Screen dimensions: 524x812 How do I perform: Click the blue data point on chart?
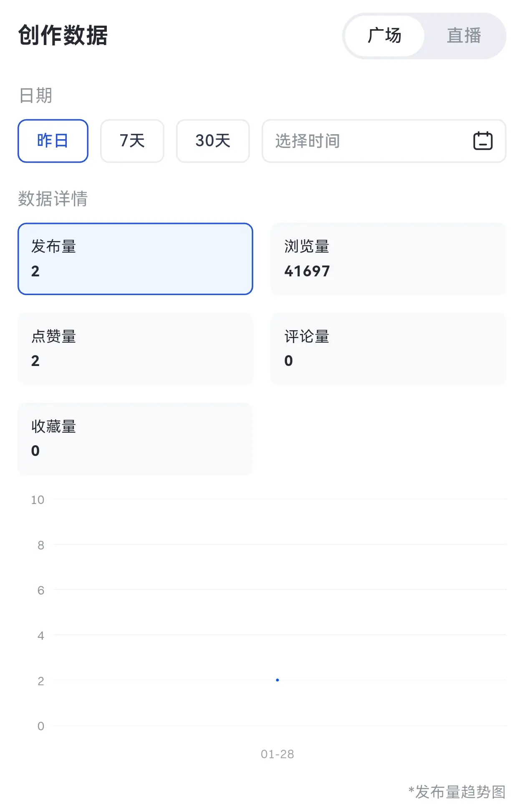point(277,680)
